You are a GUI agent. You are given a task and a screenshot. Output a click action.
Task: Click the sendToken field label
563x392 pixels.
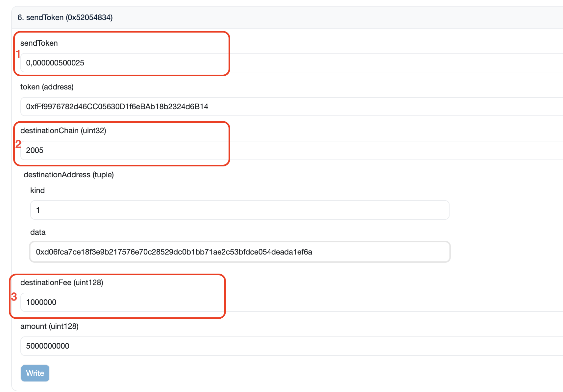[x=39, y=43]
